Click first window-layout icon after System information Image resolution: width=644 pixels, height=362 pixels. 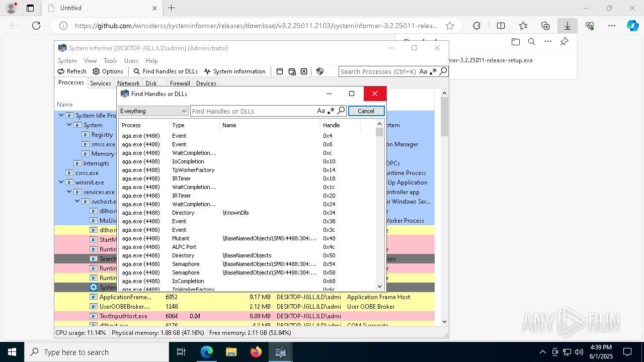point(280,71)
